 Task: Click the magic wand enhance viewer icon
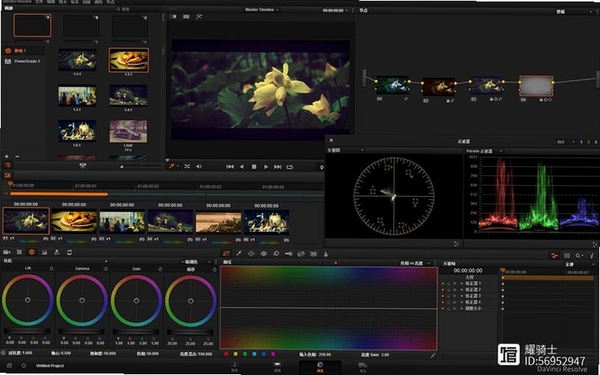pyautogui.click(x=199, y=16)
